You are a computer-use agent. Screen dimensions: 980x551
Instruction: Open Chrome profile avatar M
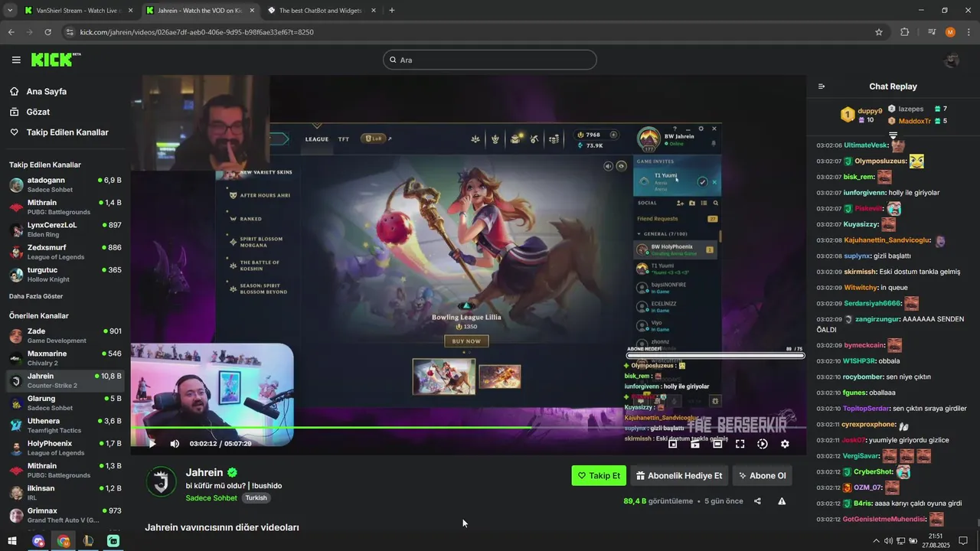950,32
